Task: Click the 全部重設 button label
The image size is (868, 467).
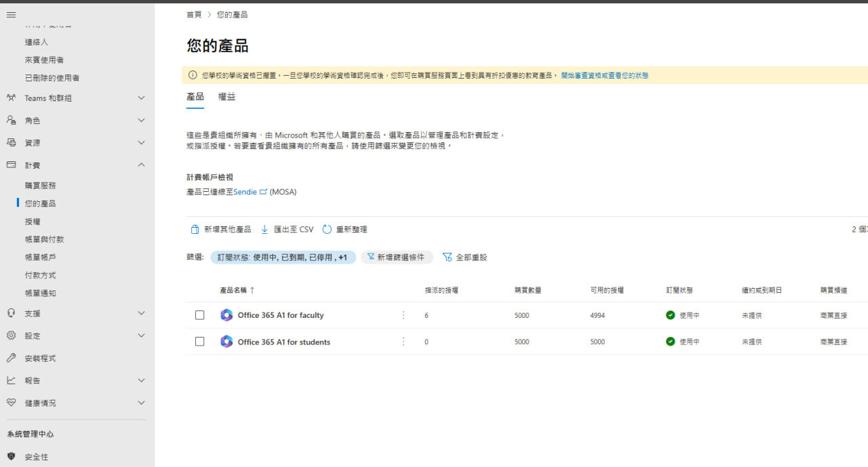Action: tap(471, 258)
